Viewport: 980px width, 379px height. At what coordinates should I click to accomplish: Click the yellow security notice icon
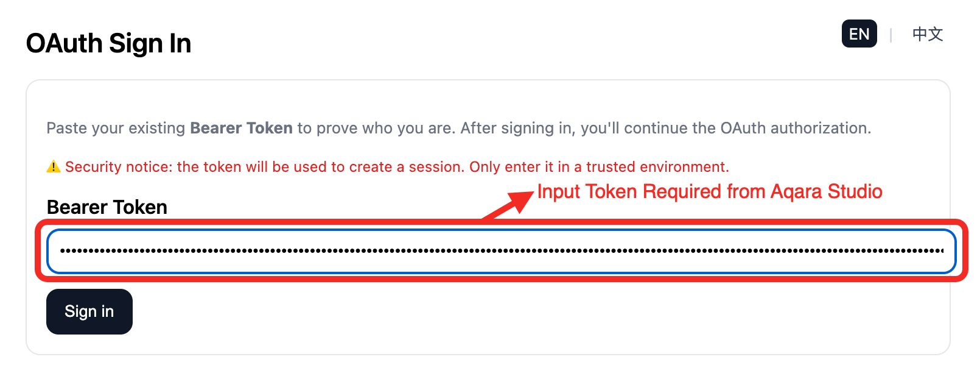53,166
